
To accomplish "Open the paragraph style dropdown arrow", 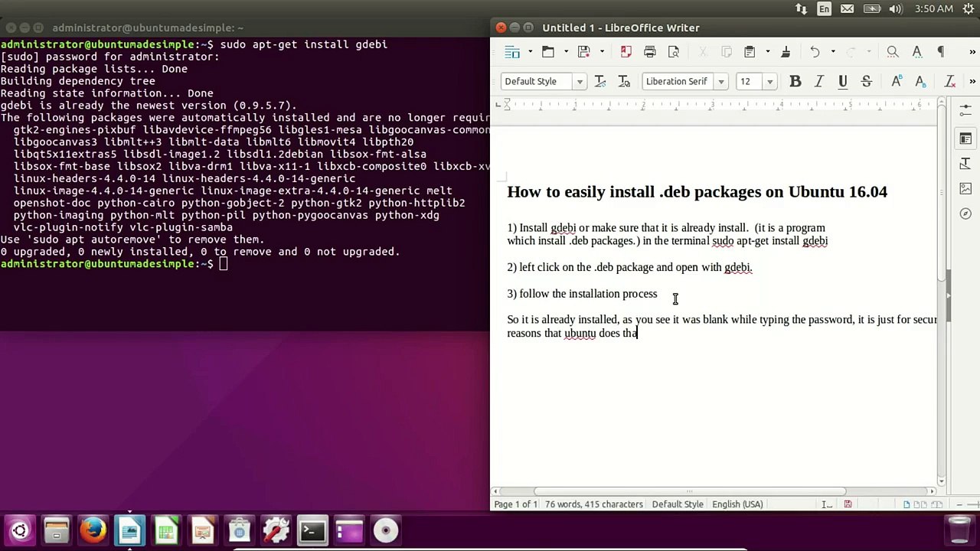I will point(580,82).
